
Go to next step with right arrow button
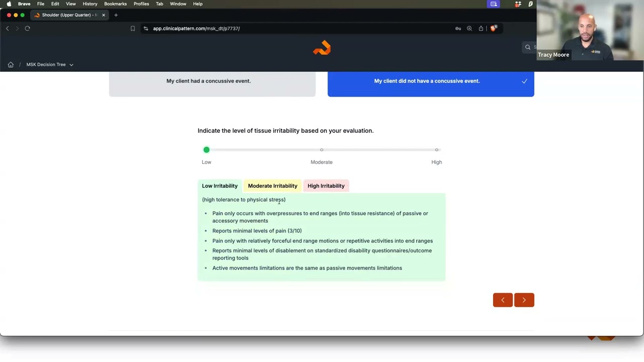pyautogui.click(x=524, y=300)
